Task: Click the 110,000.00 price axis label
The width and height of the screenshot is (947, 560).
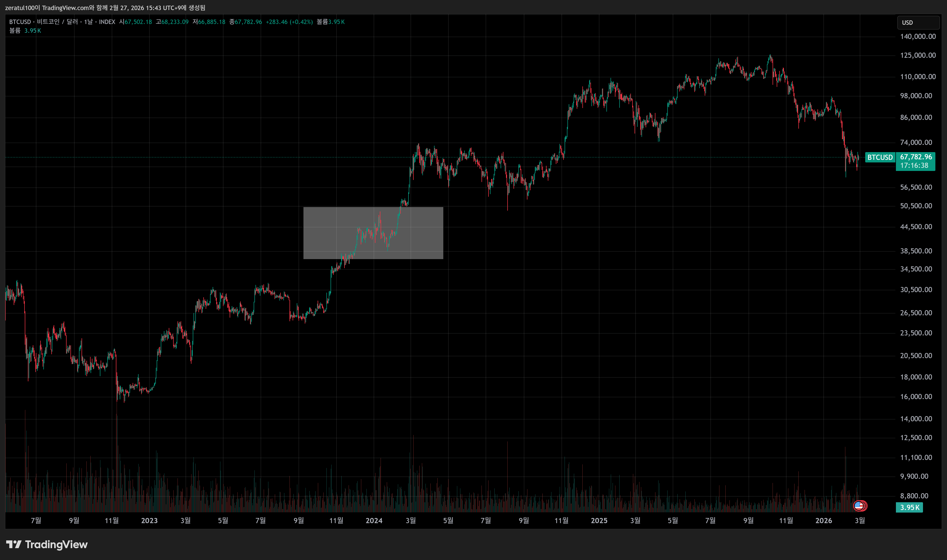Action: click(x=918, y=77)
